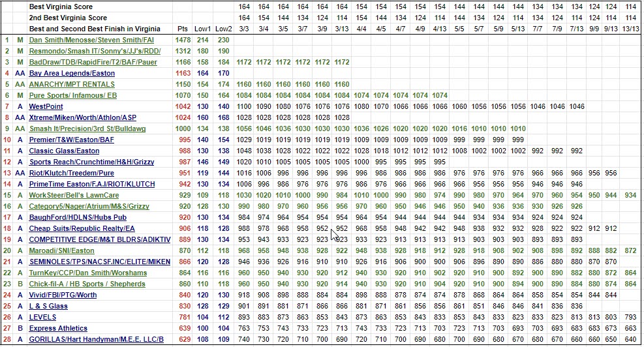Click 13/13 value 934 in WorkSteer row
This screenshot has width=644, height=347.
pos(631,195)
